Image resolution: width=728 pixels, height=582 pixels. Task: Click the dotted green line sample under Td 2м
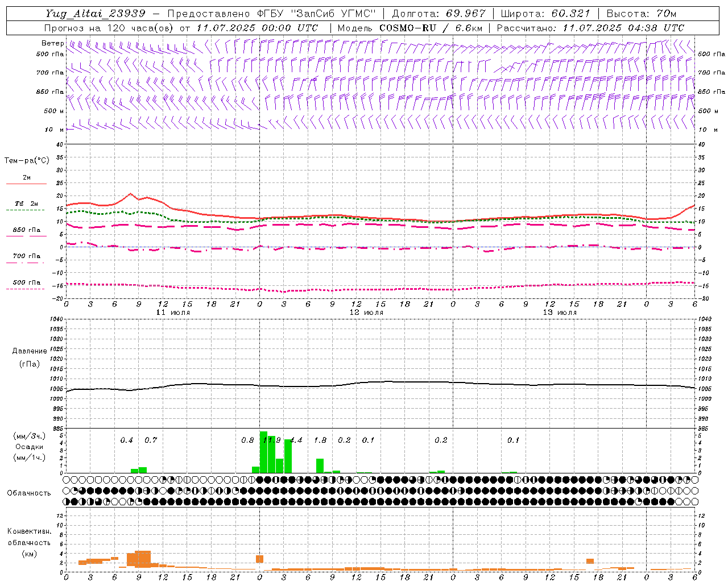26,210
